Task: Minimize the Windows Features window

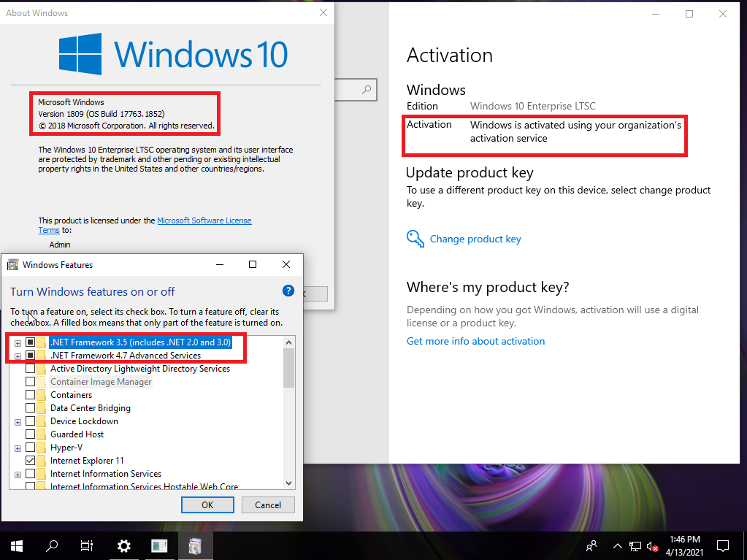Action: 220,264
